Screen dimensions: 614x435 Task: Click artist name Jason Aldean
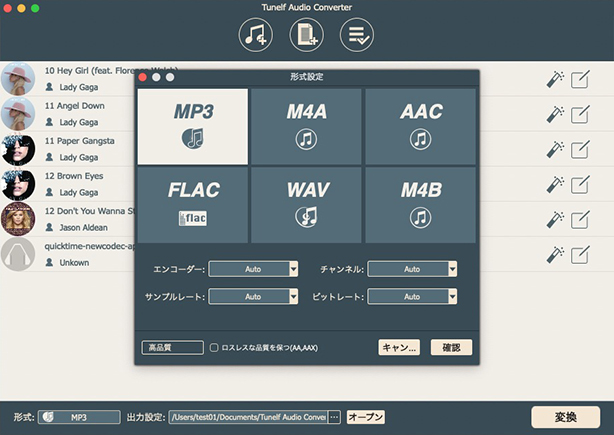(83, 227)
